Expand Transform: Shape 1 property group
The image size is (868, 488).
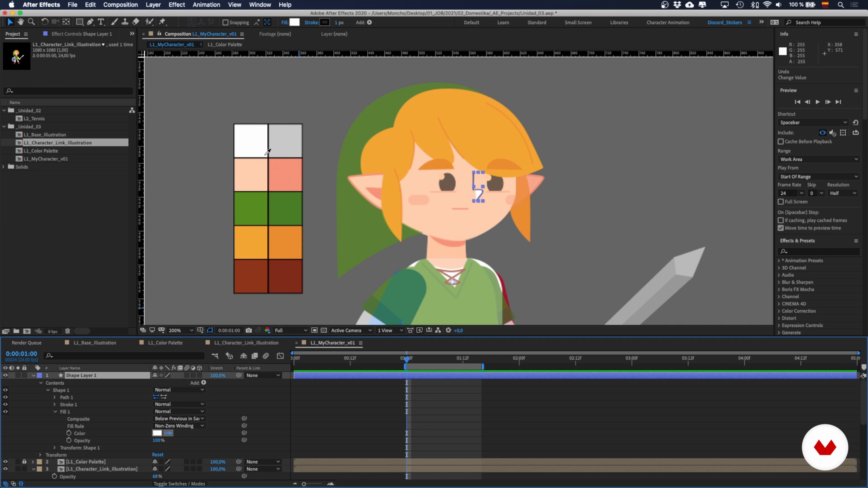pos(54,448)
